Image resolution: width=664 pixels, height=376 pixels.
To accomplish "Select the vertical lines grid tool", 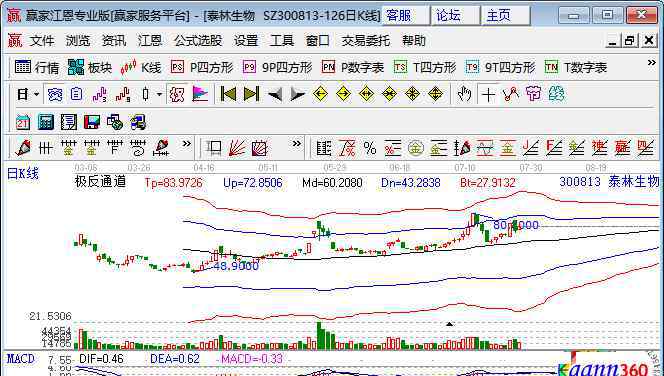I will click(45, 148).
